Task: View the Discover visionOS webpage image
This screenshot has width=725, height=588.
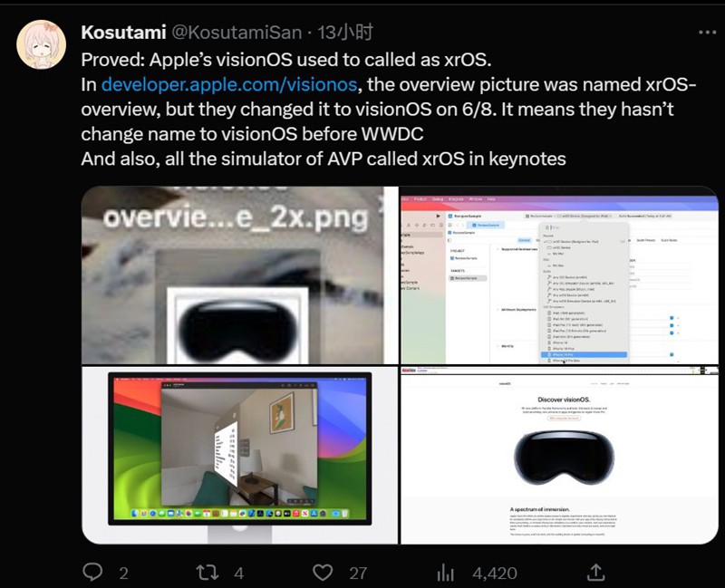Action: [559, 456]
